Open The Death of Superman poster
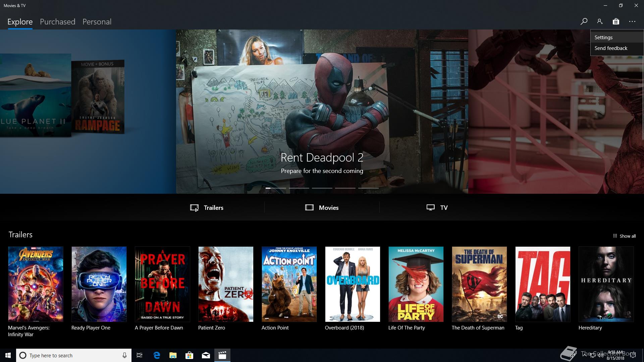Viewport: 644px width, 362px height. coord(479,284)
